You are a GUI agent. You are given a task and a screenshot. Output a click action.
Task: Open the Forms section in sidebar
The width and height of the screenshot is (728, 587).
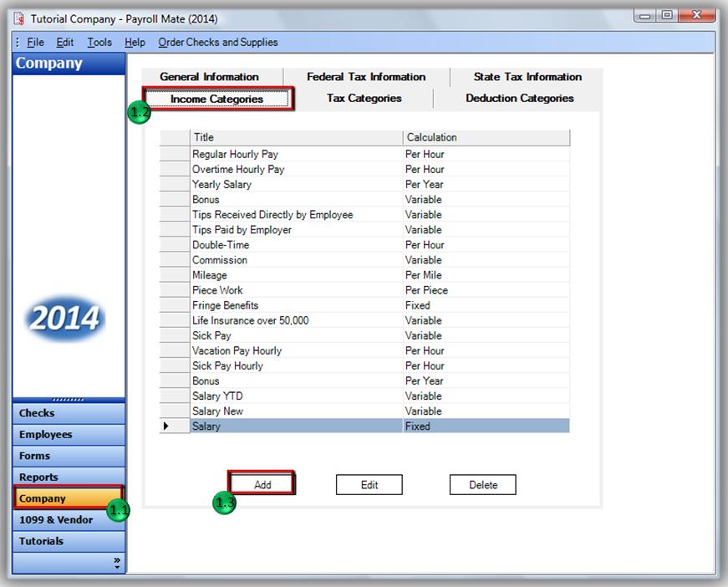coord(69,456)
